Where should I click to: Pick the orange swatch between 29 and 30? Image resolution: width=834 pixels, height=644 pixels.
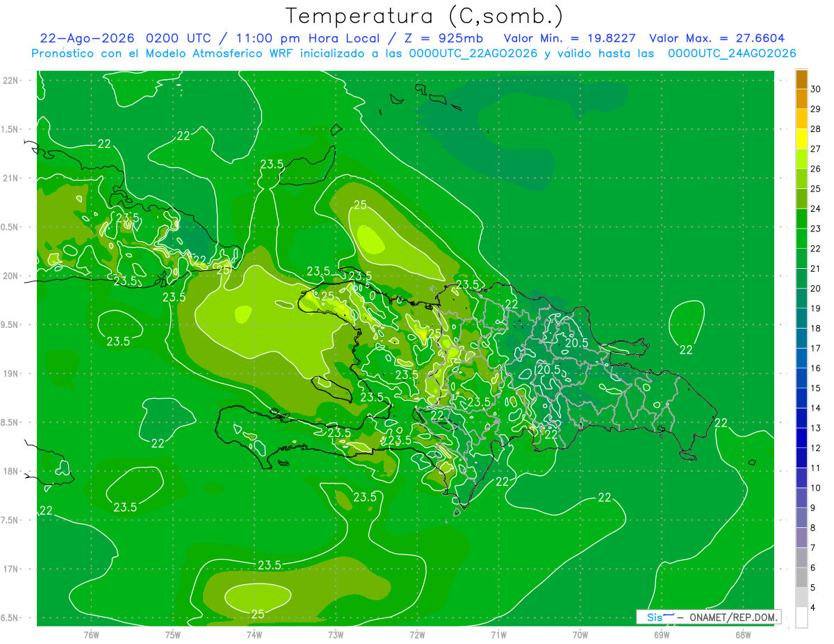801,99
